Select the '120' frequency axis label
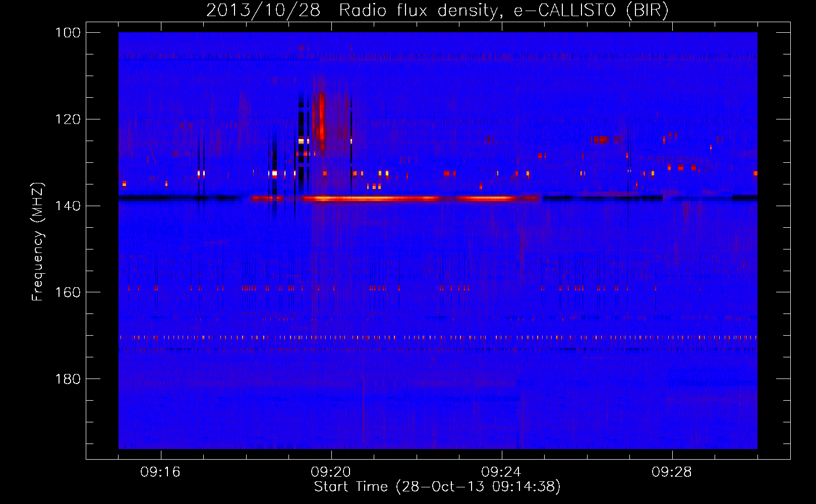The width and height of the screenshot is (816, 504). pyautogui.click(x=68, y=119)
